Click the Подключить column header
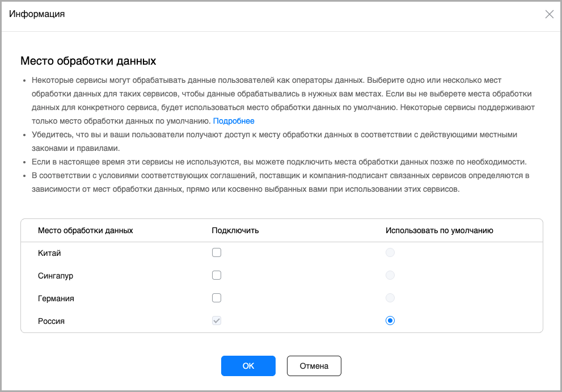562x392 pixels. pyautogui.click(x=235, y=230)
